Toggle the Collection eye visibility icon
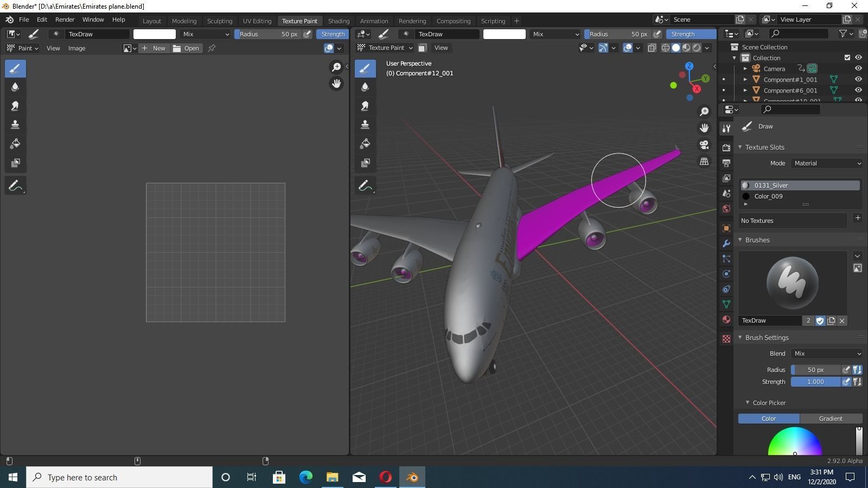Screen dimensions: 868x488 858,57
